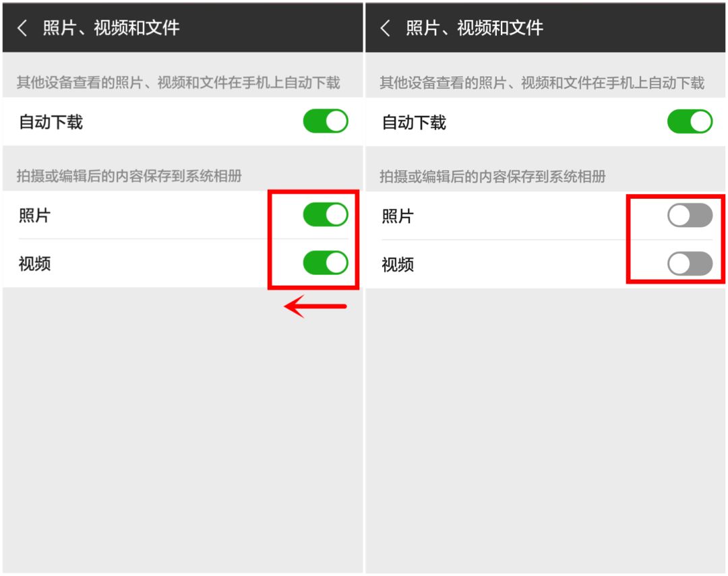Select the 自动下载 row label in the left screenshot
The height and width of the screenshot is (576, 728).
(x=51, y=122)
